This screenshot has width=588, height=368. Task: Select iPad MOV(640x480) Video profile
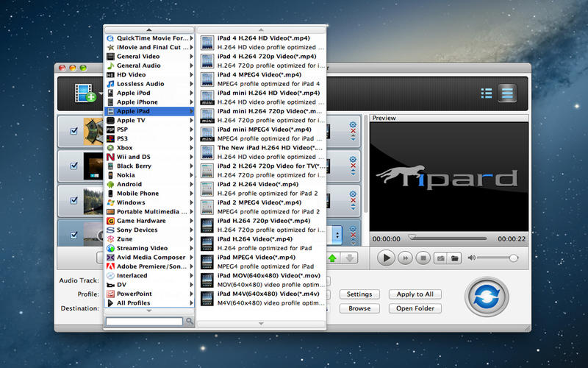[262, 280]
